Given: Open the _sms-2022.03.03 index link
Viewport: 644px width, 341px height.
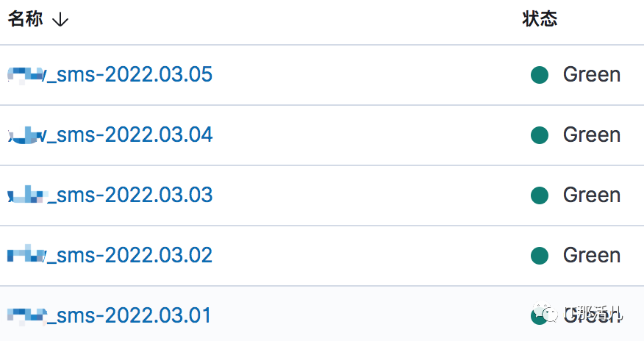Looking at the screenshot, I should point(110,195).
